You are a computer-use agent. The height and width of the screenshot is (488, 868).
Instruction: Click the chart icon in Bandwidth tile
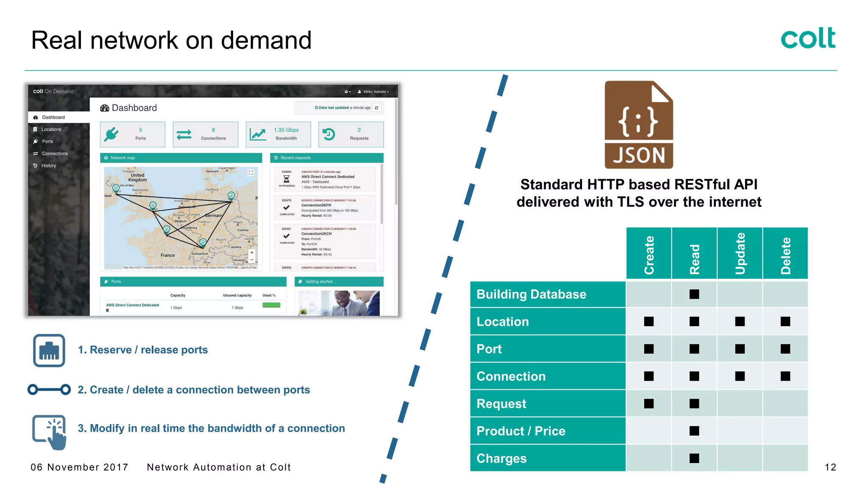(x=258, y=134)
